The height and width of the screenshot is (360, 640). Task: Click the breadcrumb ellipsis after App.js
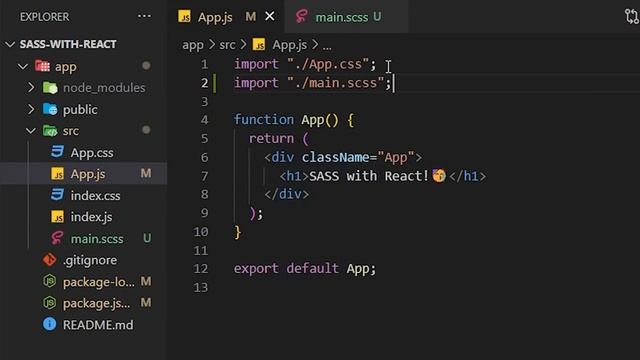pyautogui.click(x=327, y=47)
